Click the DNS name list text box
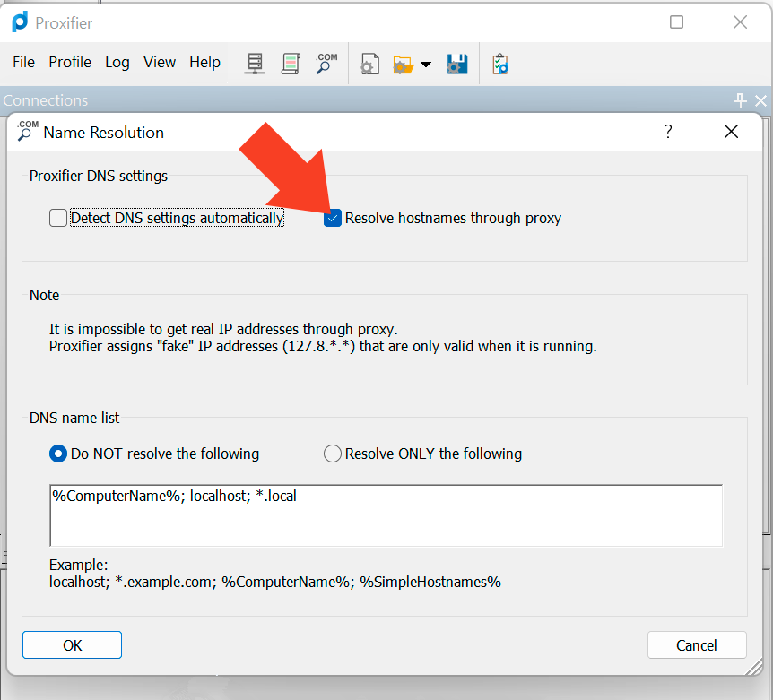Image resolution: width=773 pixels, height=700 pixels. tap(386, 515)
